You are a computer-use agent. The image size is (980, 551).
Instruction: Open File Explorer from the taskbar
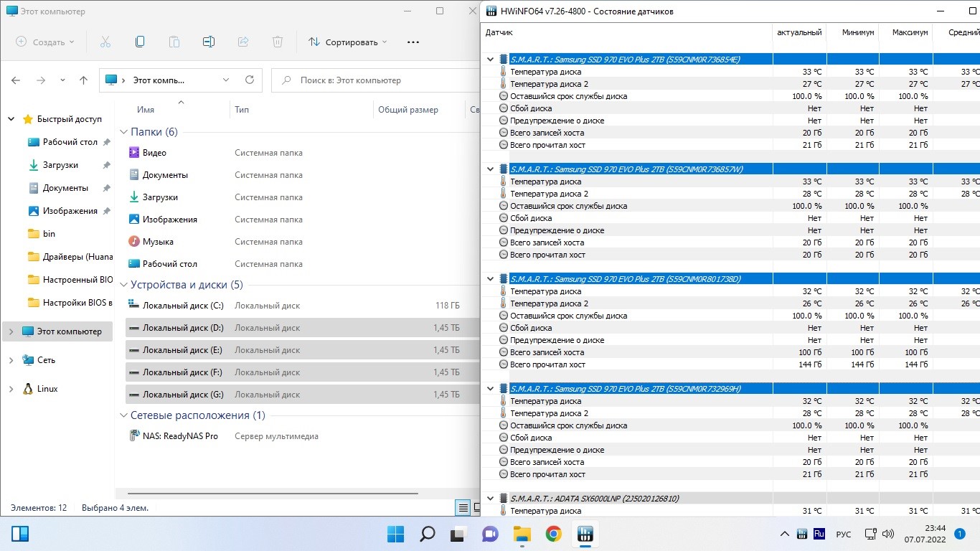522,534
